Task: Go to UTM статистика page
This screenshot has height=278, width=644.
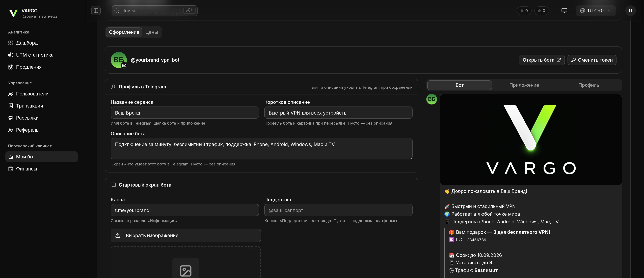Action: point(41,55)
